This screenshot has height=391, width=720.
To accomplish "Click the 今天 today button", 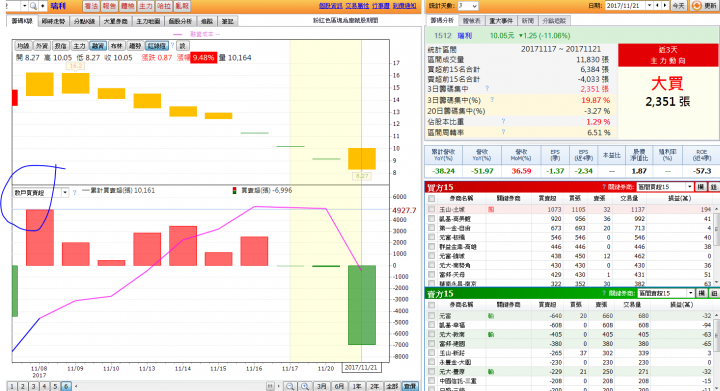I will click(x=679, y=6).
